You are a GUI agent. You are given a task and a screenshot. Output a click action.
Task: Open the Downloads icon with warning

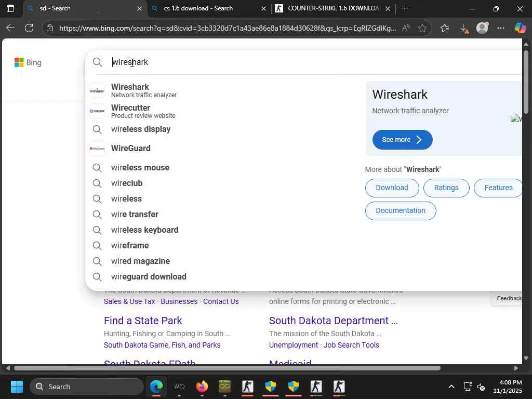pos(464,29)
